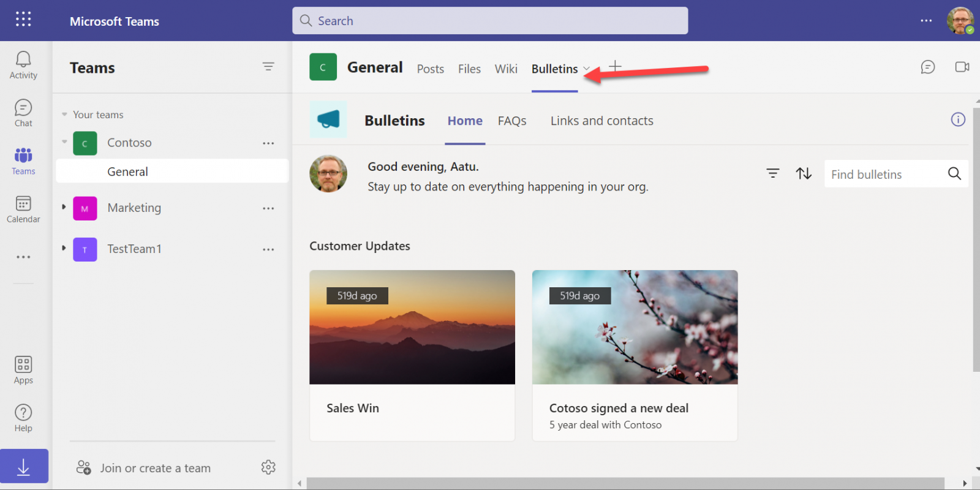Open the Files tab

point(469,69)
